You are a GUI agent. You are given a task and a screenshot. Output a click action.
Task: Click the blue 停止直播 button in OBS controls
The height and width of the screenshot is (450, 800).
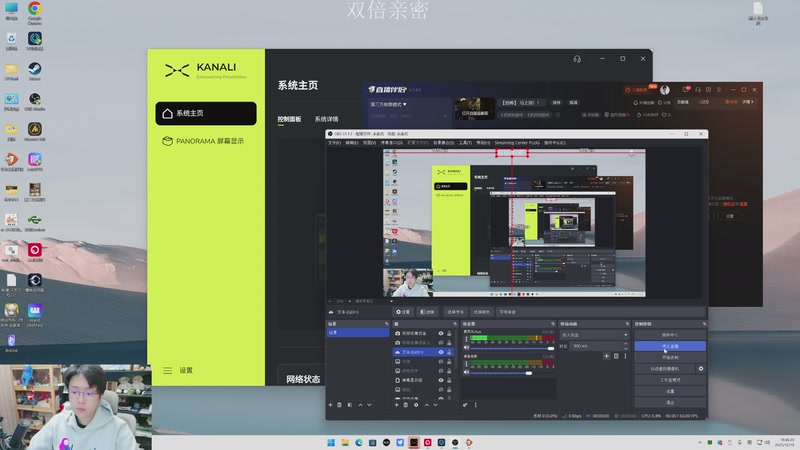[x=670, y=346]
